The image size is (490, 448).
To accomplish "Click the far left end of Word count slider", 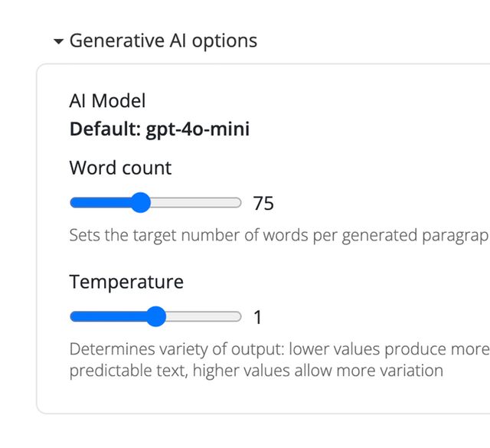I will [x=72, y=203].
